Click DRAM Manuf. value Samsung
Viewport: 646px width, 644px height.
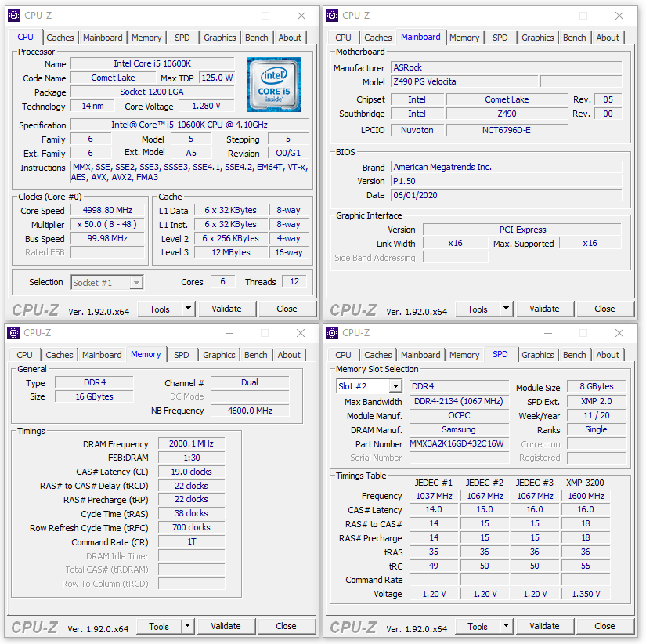click(459, 429)
